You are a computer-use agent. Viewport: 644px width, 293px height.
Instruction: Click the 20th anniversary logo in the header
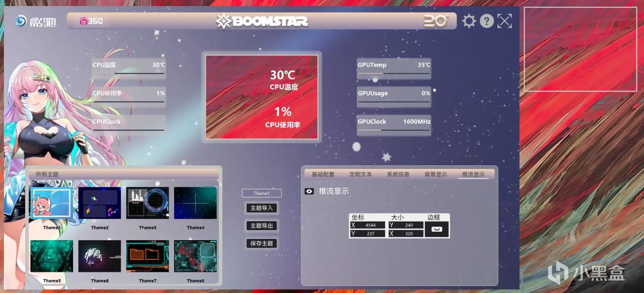pyautogui.click(x=435, y=21)
